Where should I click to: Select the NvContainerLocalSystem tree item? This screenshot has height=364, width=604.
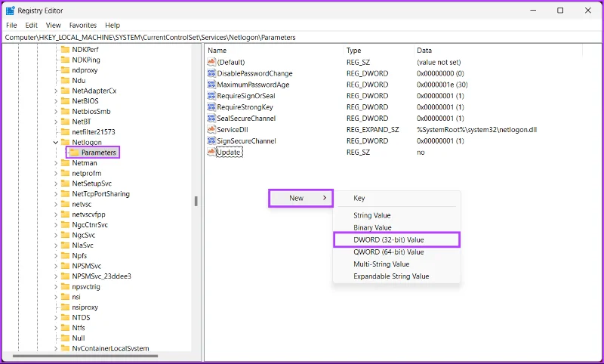click(110, 348)
